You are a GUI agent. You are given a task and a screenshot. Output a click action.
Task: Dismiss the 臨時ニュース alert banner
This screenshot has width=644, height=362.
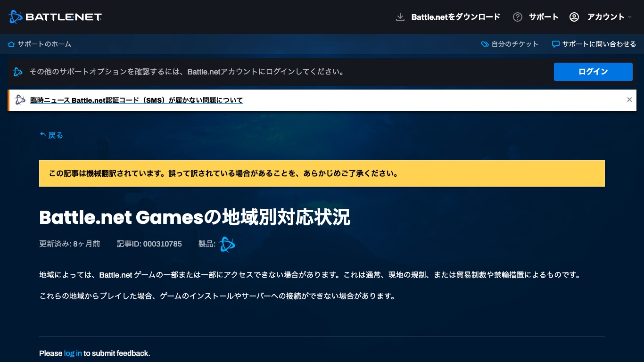point(629,99)
